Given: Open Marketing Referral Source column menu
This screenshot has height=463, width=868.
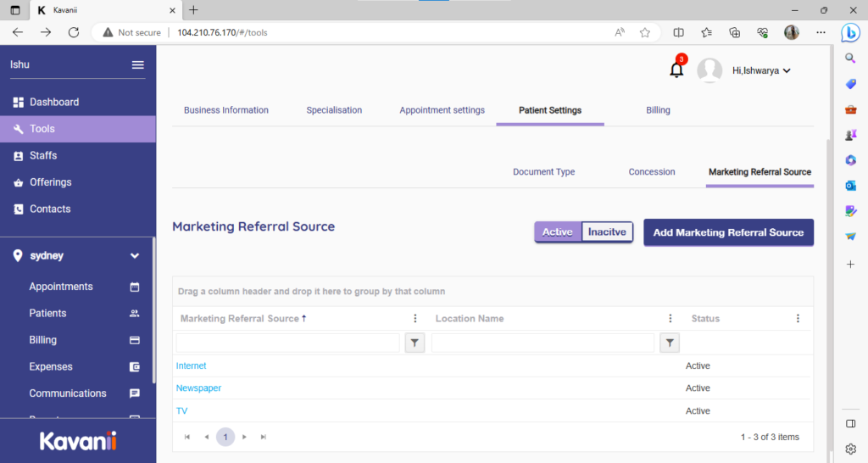Looking at the screenshot, I should point(415,319).
